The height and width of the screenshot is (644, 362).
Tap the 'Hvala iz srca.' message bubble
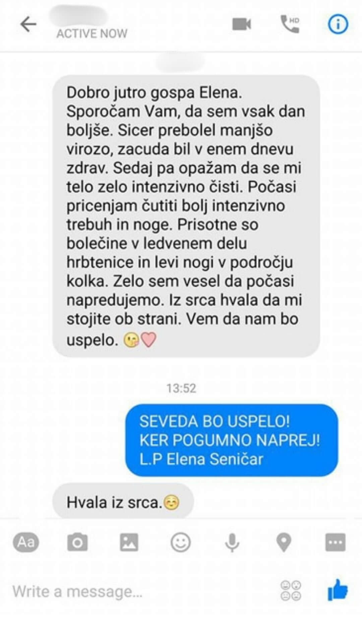point(123,502)
